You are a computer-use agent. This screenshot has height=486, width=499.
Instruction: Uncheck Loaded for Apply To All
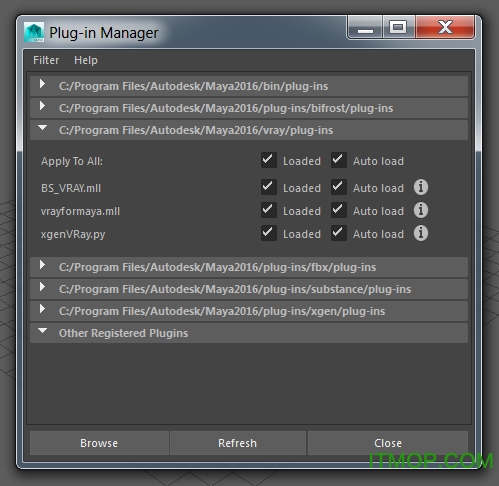[269, 160]
